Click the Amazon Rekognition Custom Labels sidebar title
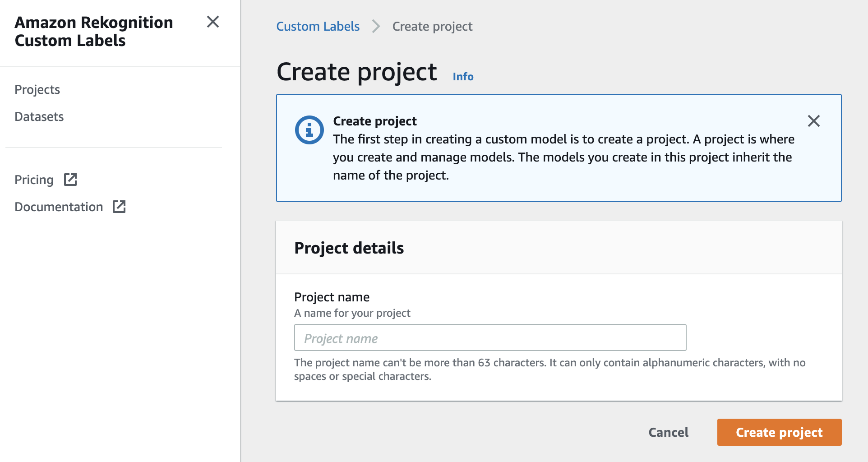 (x=94, y=32)
